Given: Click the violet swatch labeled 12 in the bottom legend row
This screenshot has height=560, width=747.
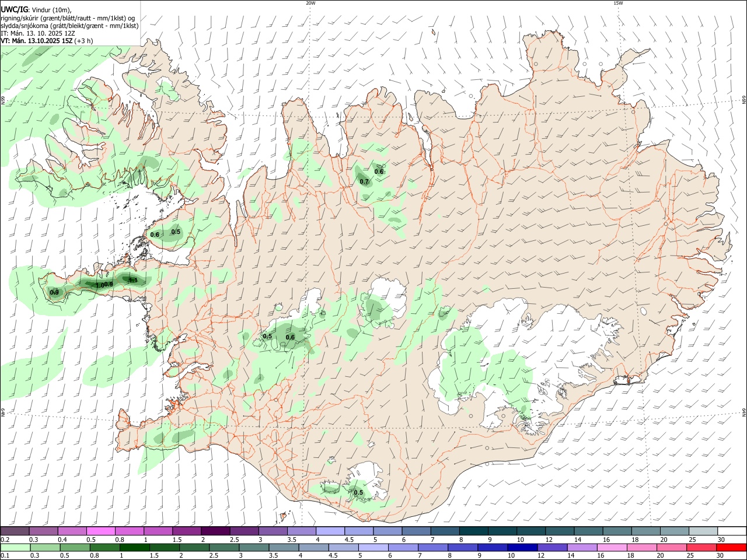Looking at the screenshot, I should 552,547.
